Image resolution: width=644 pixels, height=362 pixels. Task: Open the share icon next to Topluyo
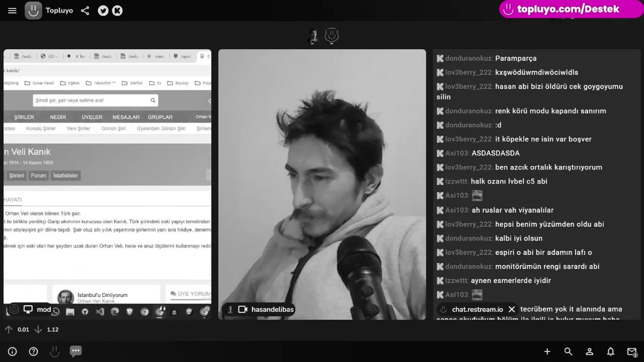tap(85, 11)
